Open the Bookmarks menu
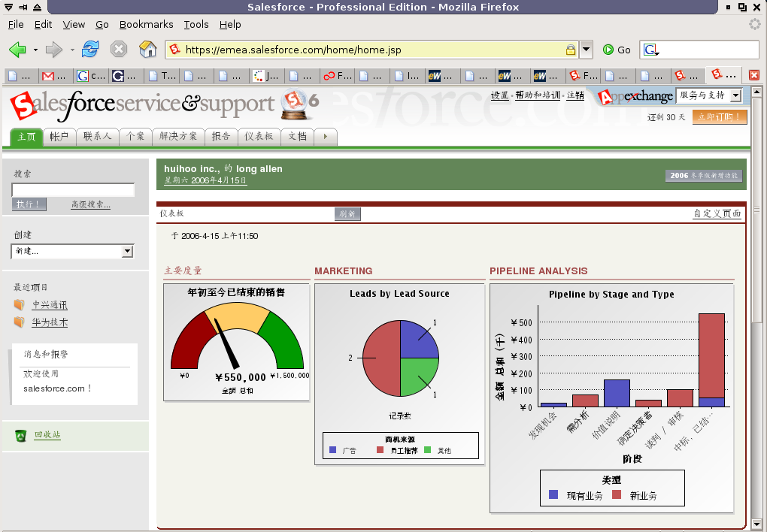 pyautogui.click(x=147, y=25)
